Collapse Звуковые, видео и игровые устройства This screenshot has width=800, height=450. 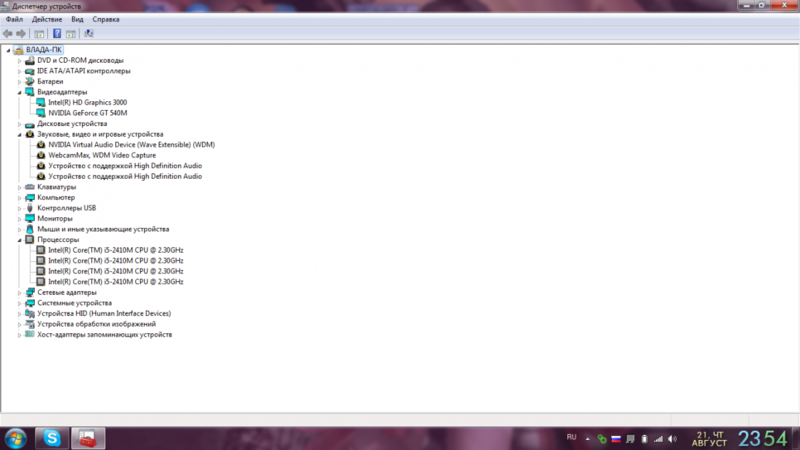[19, 135]
